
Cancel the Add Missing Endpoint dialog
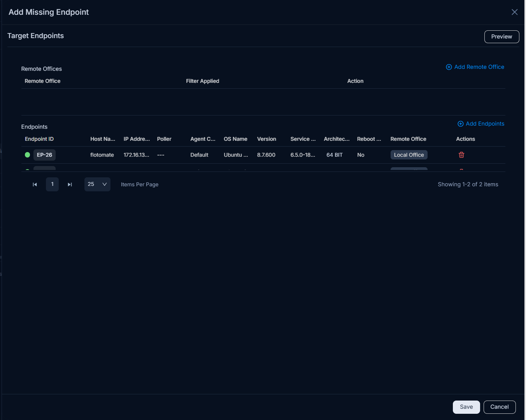[x=500, y=407]
